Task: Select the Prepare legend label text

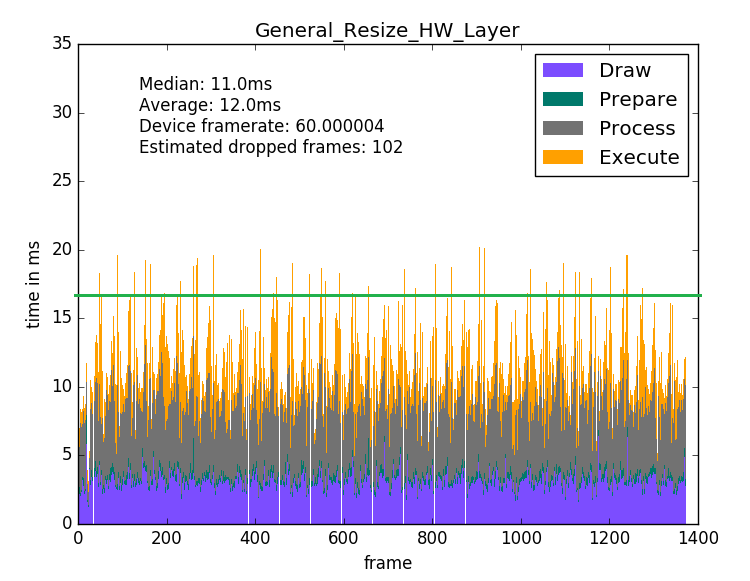Action: click(x=638, y=100)
